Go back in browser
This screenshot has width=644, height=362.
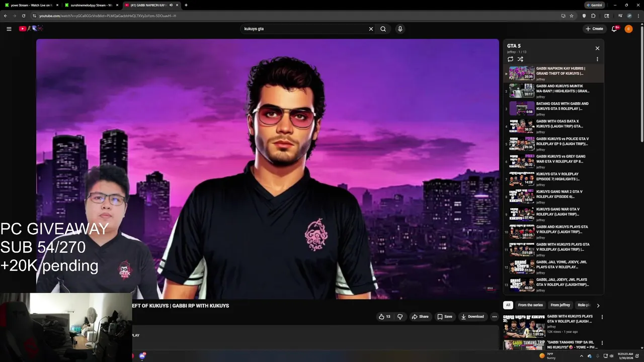click(x=6, y=16)
